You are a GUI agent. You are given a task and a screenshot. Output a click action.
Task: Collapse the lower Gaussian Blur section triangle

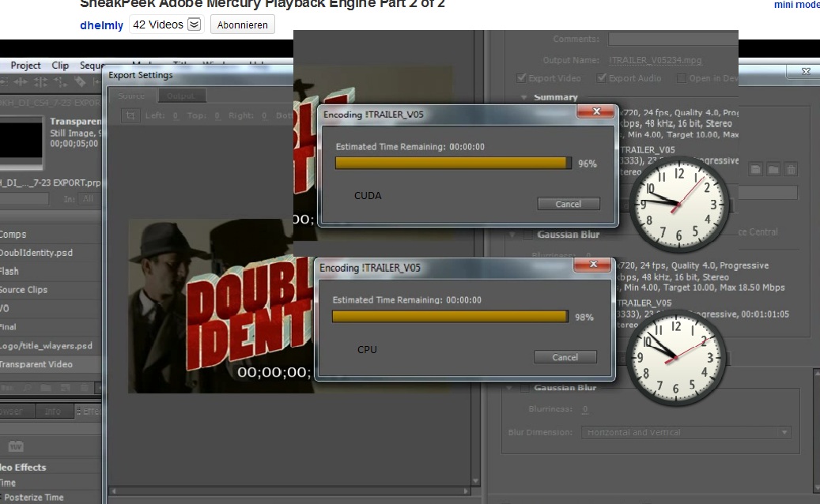pyautogui.click(x=508, y=388)
